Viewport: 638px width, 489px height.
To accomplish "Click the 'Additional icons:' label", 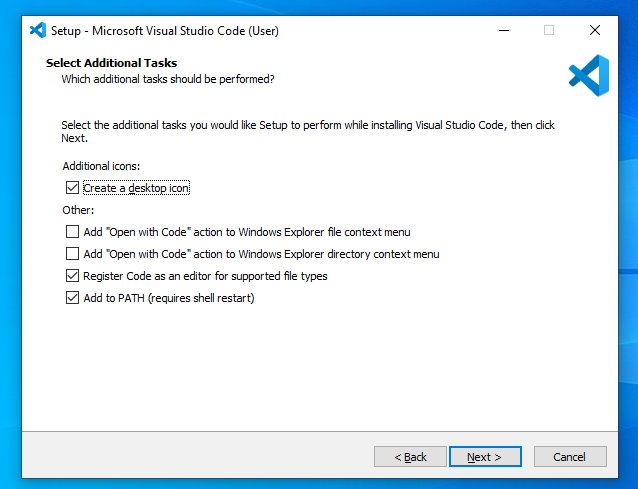I will pos(101,166).
